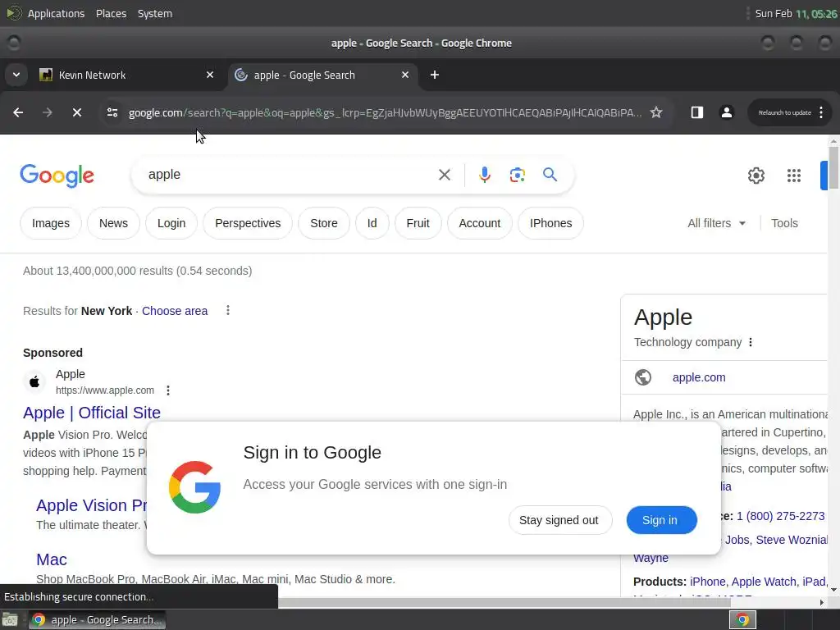Screen dimensions: 840x630
Task: Click Stay signed out
Action: 560,520
